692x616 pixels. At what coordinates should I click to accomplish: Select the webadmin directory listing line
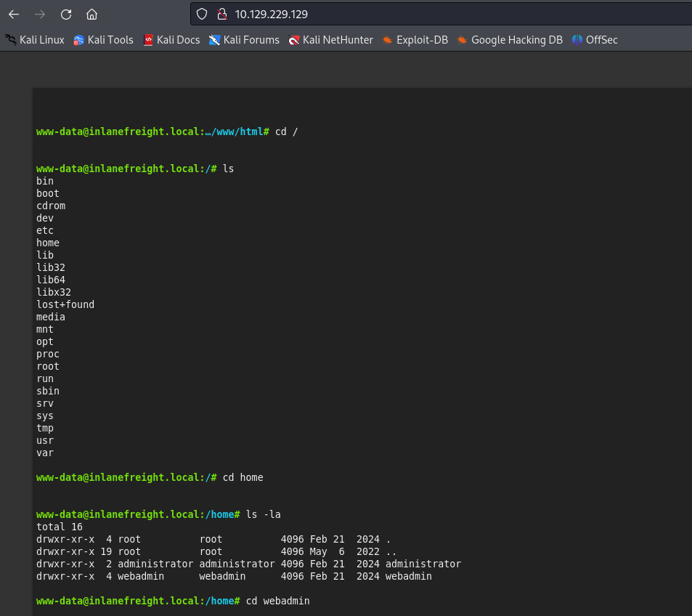coord(218,576)
